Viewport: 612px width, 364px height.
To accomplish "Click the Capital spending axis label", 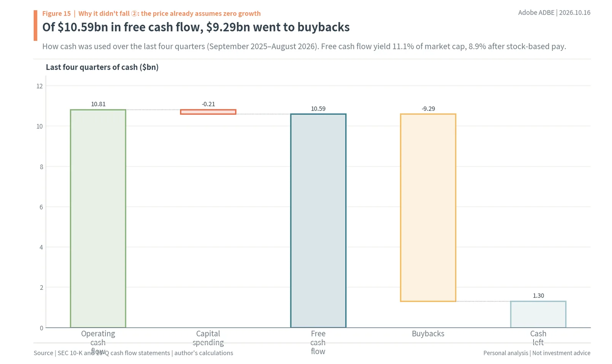I will coord(208,338).
